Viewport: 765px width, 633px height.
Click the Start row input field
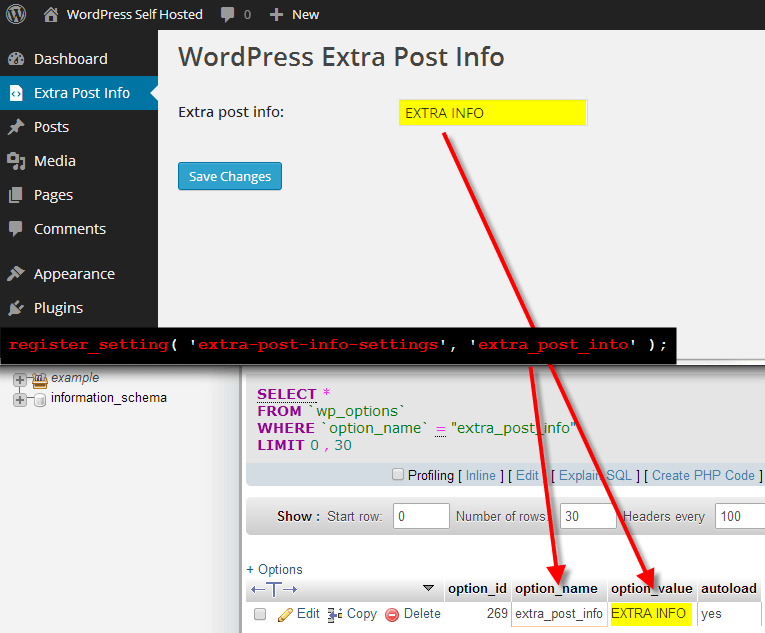pos(421,516)
